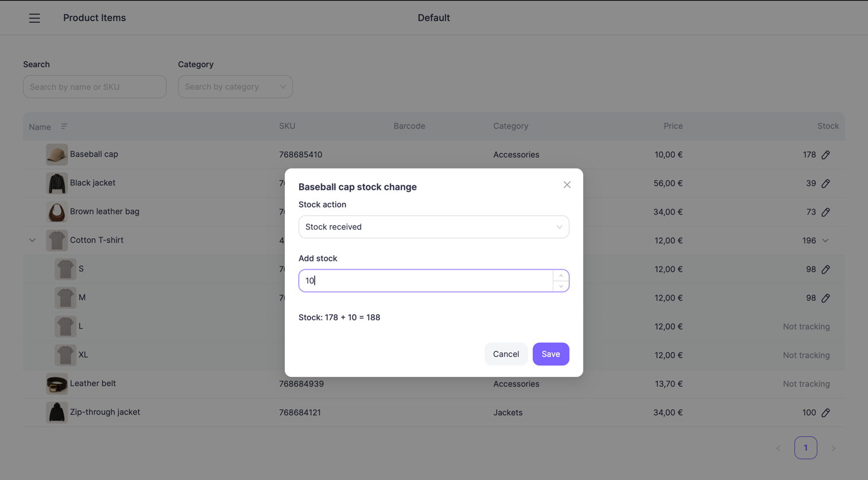Edit stock for Zip-through jacket
Image resolution: width=868 pixels, height=480 pixels.
click(826, 412)
